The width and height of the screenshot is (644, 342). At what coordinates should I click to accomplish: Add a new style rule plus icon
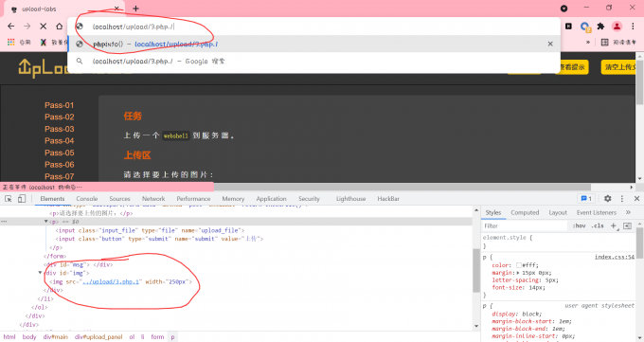tap(614, 225)
